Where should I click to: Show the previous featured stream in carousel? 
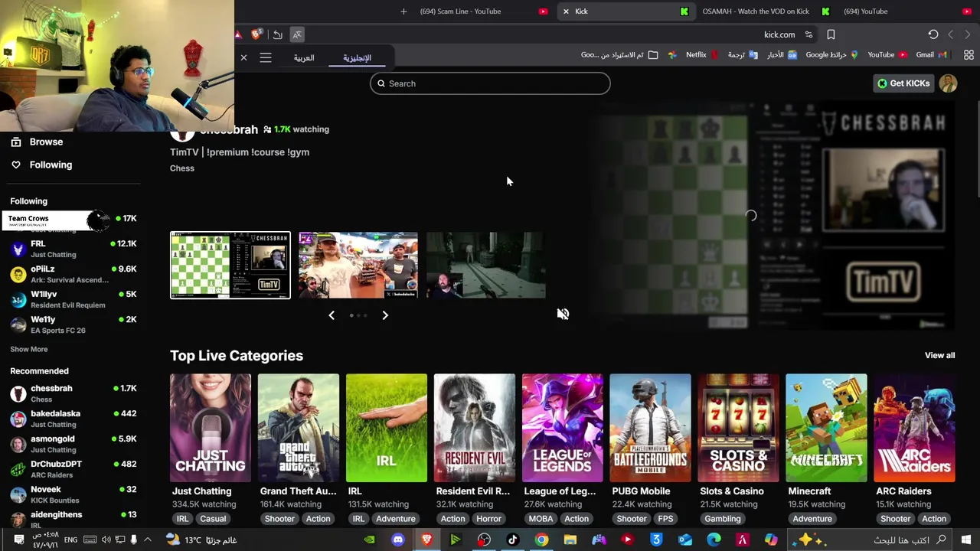(332, 315)
